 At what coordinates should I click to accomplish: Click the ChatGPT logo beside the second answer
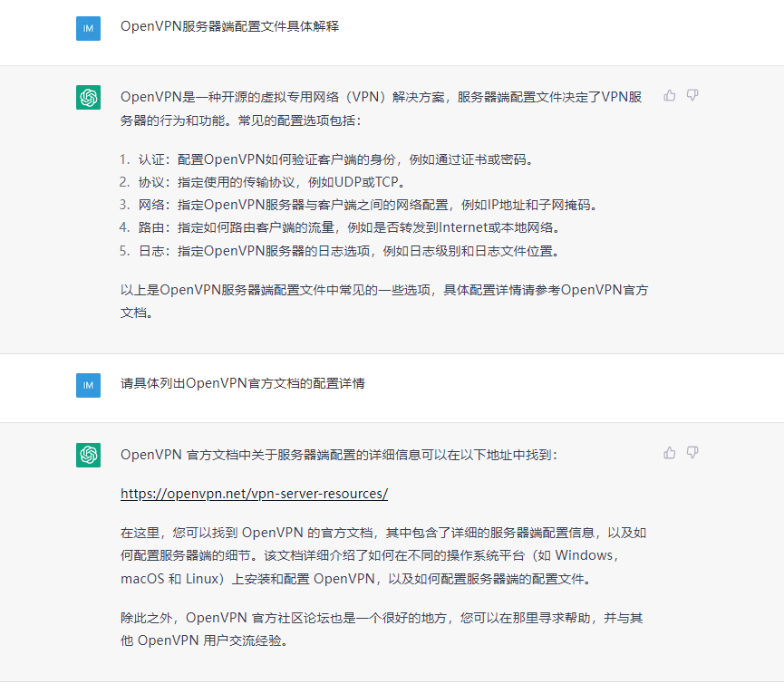click(x=88, y=456)
